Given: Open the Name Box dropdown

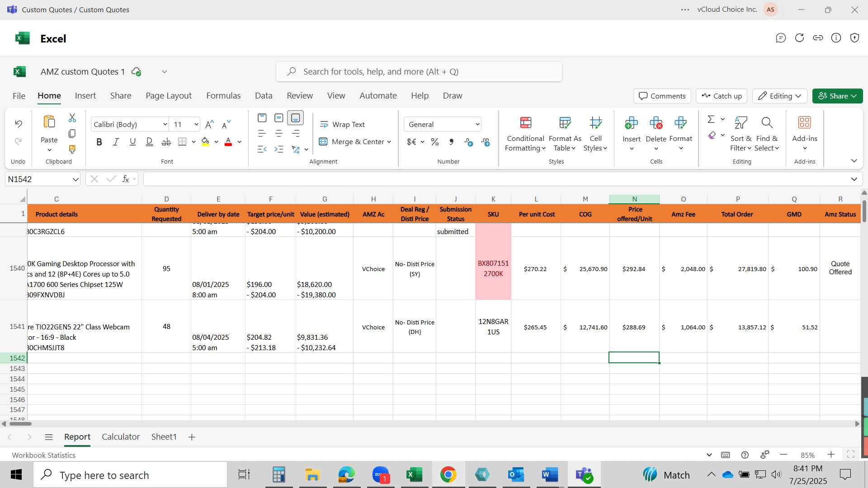Looking at the screenshot, I should click(75, 179).
